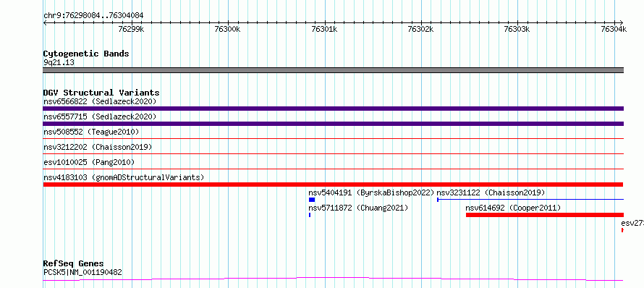The height and width of the screenshot is (288, 644).
Task: Select the esv1010025 (Pang2010) variant label
Action: [x=89, y=162]
